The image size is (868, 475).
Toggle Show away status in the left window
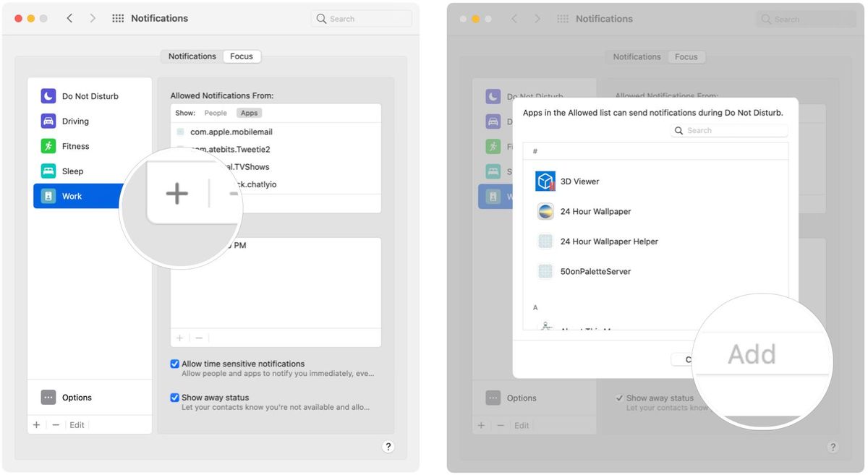(x=174, y=398)
